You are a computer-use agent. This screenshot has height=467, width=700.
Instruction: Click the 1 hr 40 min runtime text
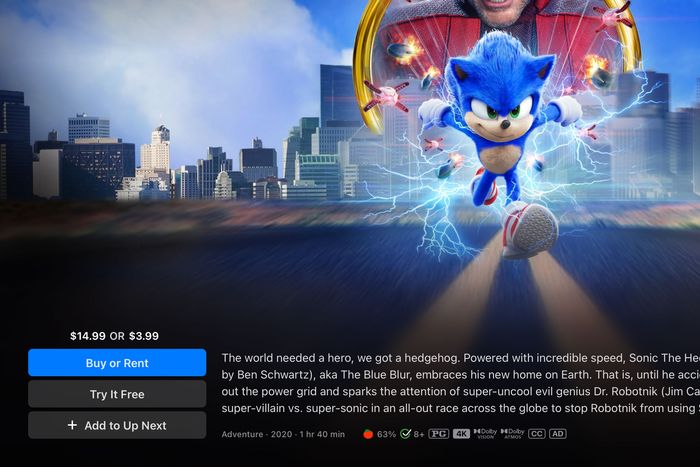(322, 434)
